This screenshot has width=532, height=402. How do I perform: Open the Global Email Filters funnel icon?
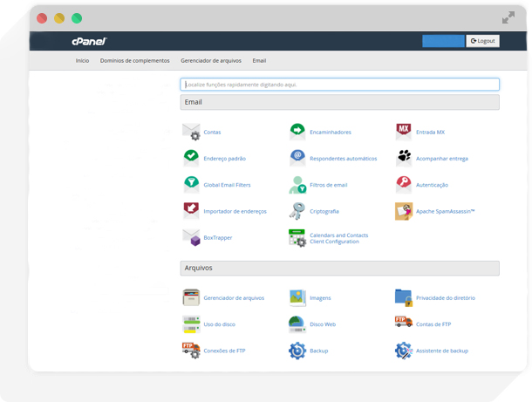191,185
